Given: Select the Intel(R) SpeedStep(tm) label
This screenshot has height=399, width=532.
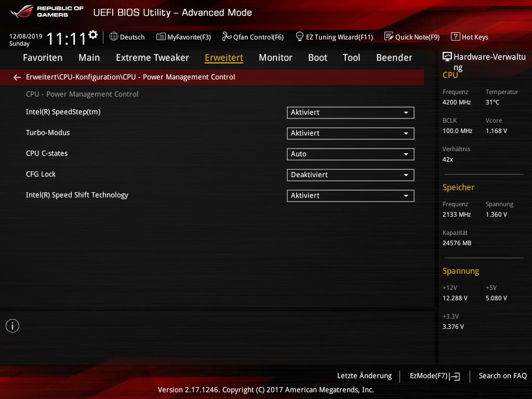Looking at the screenshot, I should click(63, 112).
